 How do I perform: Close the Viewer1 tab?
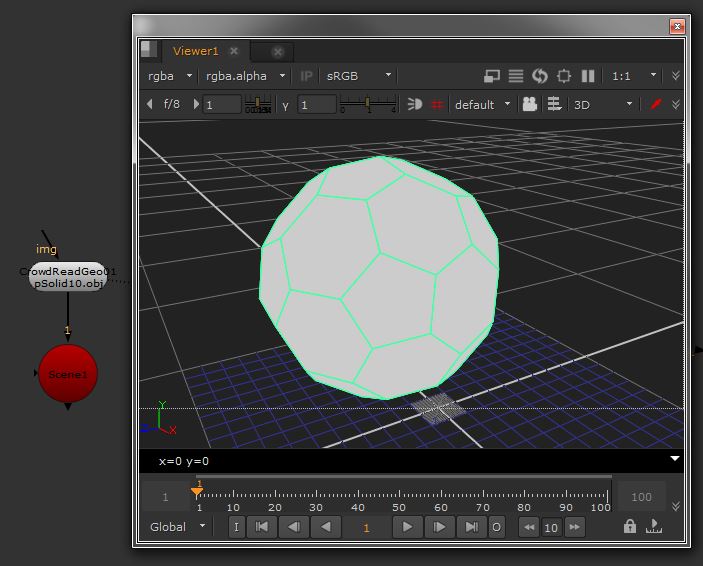[234, 51]
